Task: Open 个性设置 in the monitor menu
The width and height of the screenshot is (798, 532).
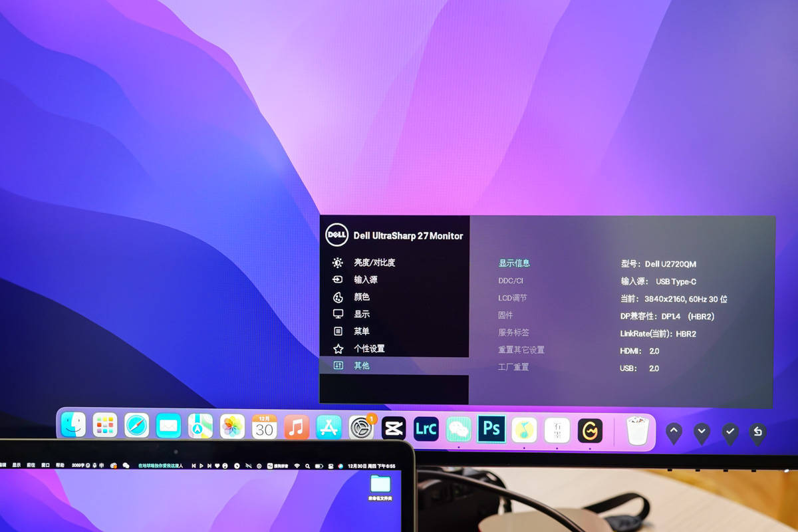Action: (368, 348)
